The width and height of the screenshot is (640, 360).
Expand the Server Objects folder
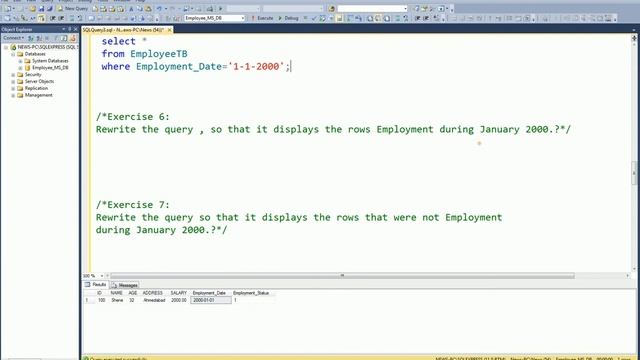pyautogui.click(x=13, y=82)
